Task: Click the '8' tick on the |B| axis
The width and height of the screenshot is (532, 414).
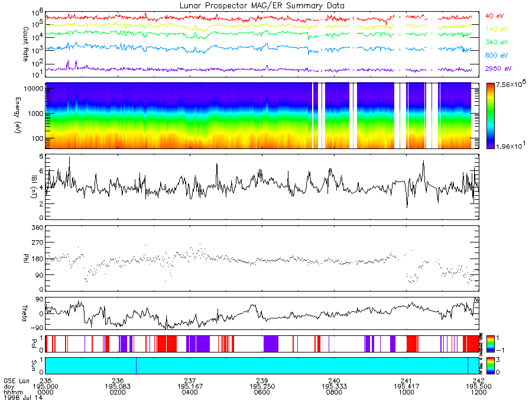Action: point(41,157)
